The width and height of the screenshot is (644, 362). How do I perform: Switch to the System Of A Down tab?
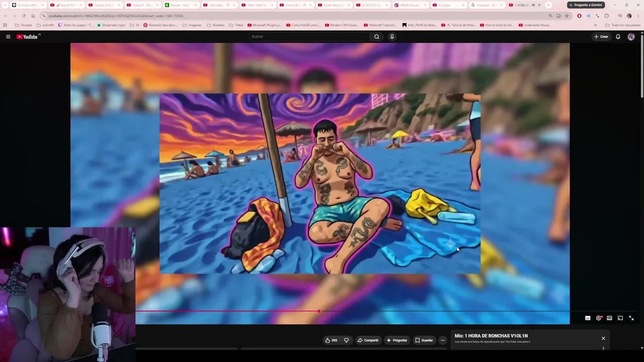104,5
